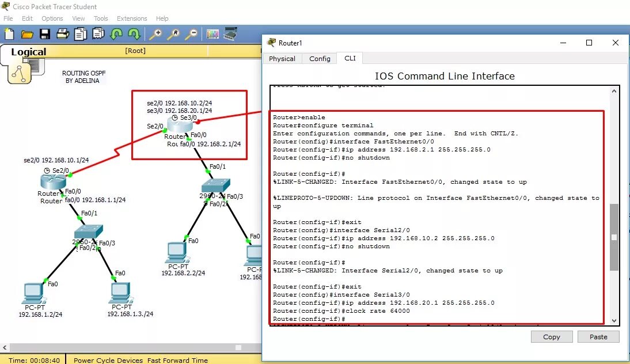Select the PC labeled 192.168.2.2/24
Image resolution: width=630 pixels, height=364 pixels.
pyautogui.click(x=177, y=253)
